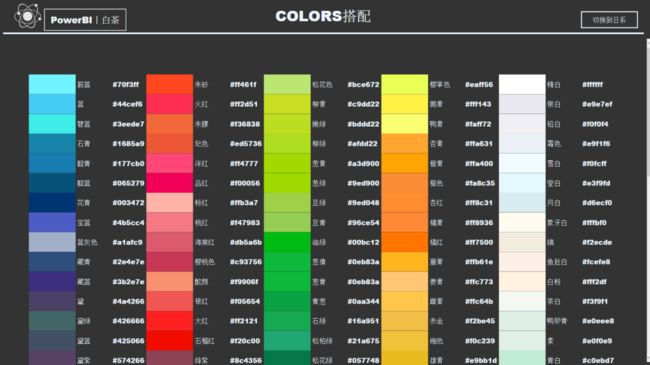Pick the light cyan swatch for #70f3ff
This screenshot has width=650, height=365.
(x=52, y=84)
